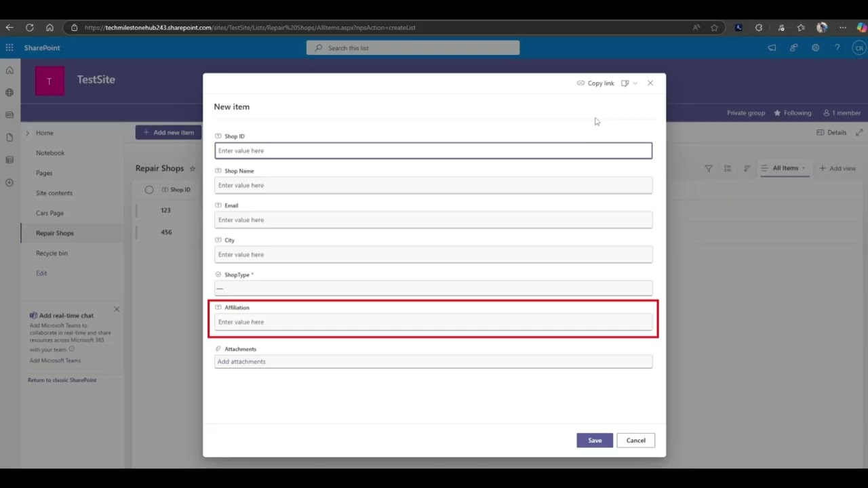Open the filter pane funnel icon
This screenshot has width=868, height=488.
click(x=708, y=168)
